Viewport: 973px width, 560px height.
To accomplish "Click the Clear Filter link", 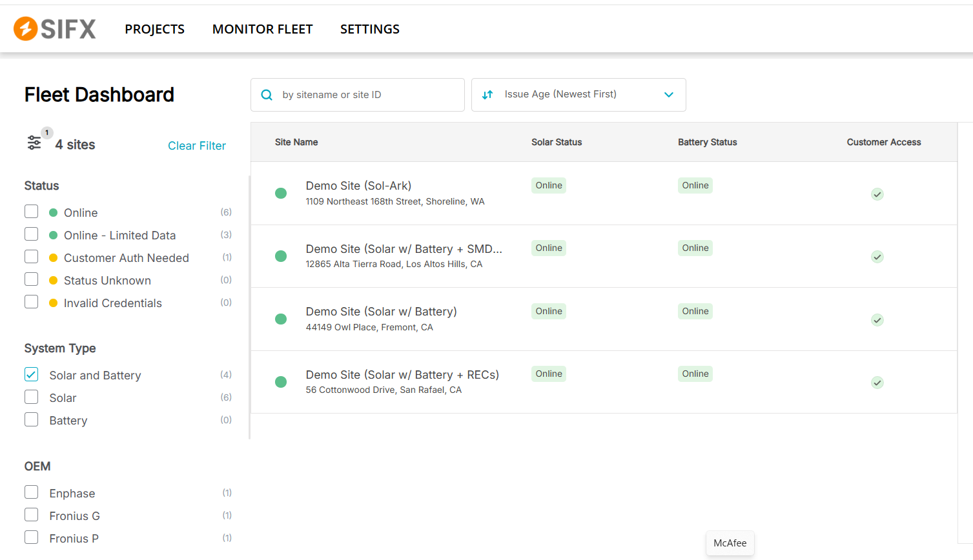I will tap(197, 146).
